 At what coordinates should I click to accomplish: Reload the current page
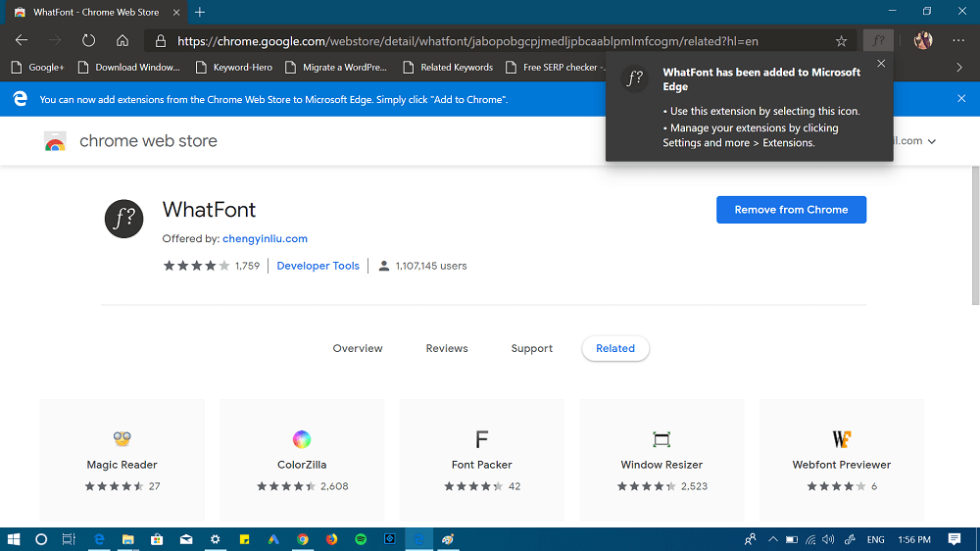coord(89,40)
